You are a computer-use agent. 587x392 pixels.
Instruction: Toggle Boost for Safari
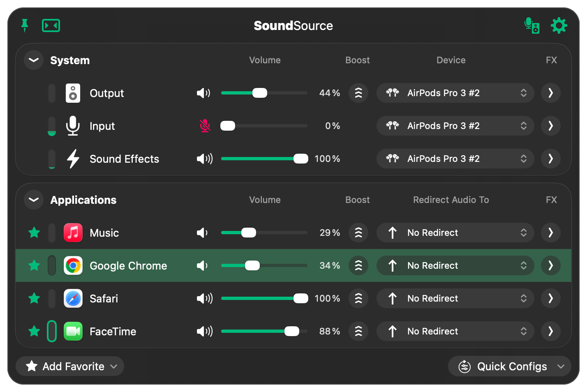(x=358, y=298)
